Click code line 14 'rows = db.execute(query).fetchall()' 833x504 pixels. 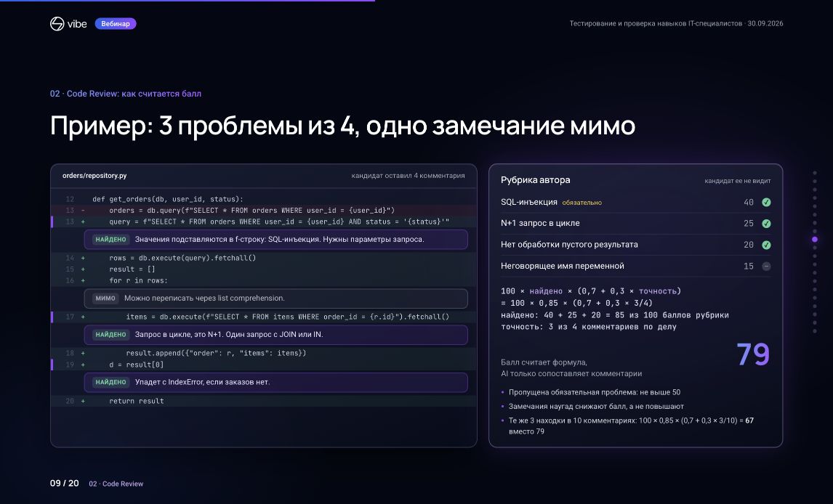pos(264,258)
